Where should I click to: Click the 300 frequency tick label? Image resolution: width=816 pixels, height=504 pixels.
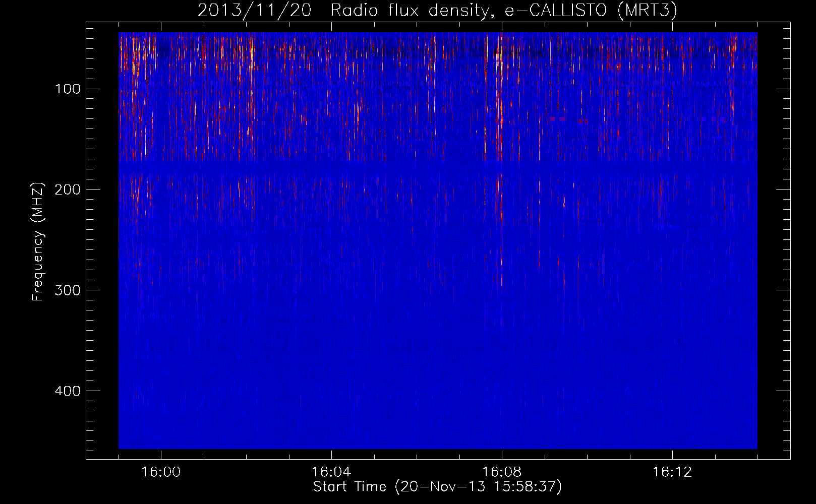coord(68,290)
